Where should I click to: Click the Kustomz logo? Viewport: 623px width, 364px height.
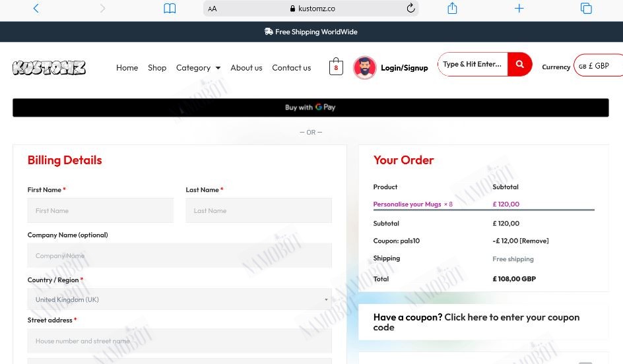49,67
